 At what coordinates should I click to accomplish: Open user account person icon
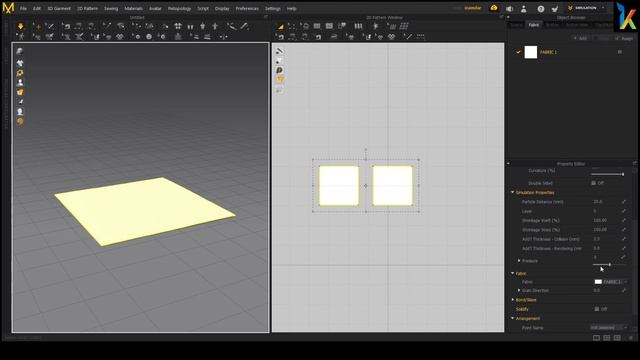pos(524,9)
